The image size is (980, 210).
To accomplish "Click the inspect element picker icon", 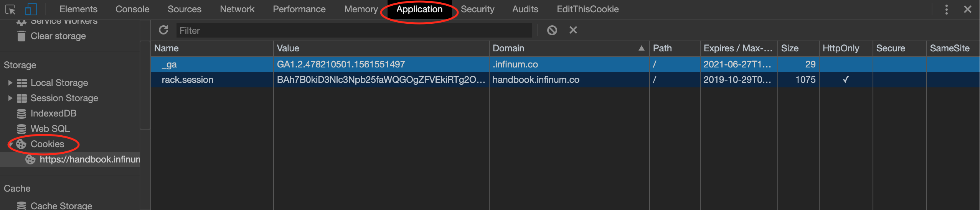I will pos(11,9).
